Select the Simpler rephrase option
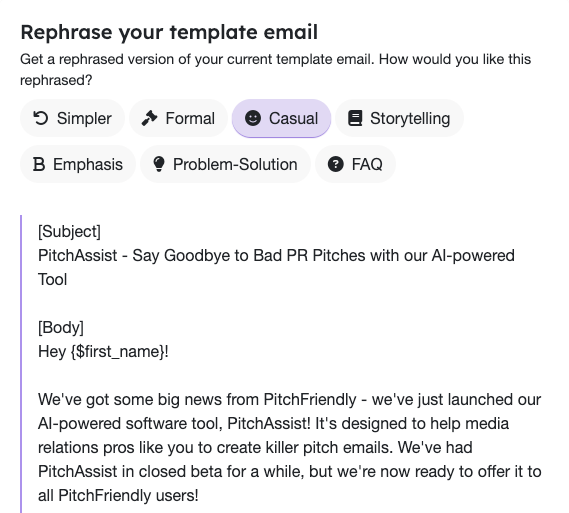Viewport: 569px width, 513px height. [x=73, y=118]
